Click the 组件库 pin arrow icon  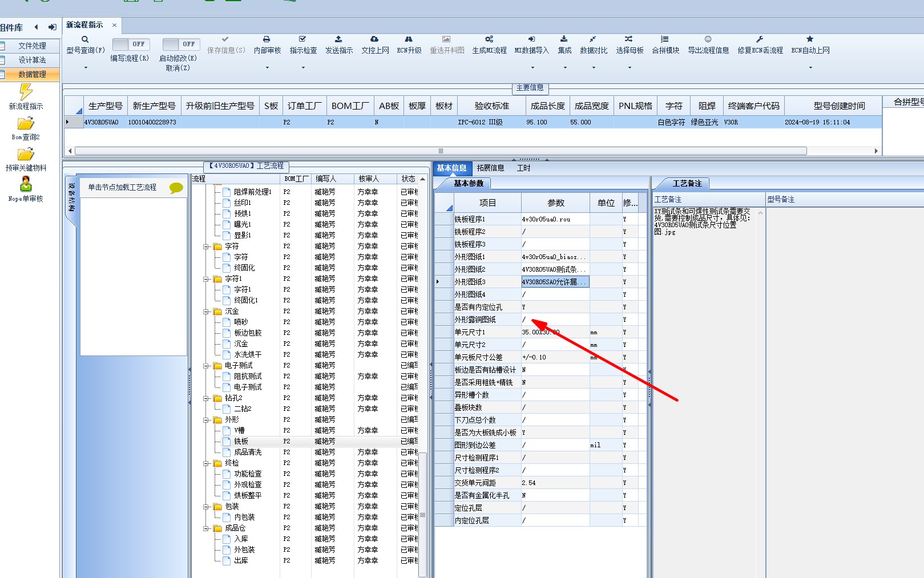point(52,27)
